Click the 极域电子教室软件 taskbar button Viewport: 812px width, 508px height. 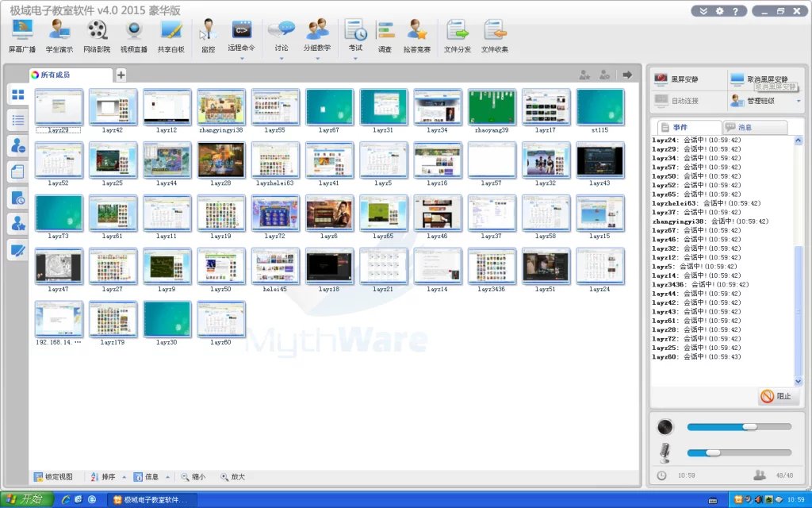[x=153, y=500]
